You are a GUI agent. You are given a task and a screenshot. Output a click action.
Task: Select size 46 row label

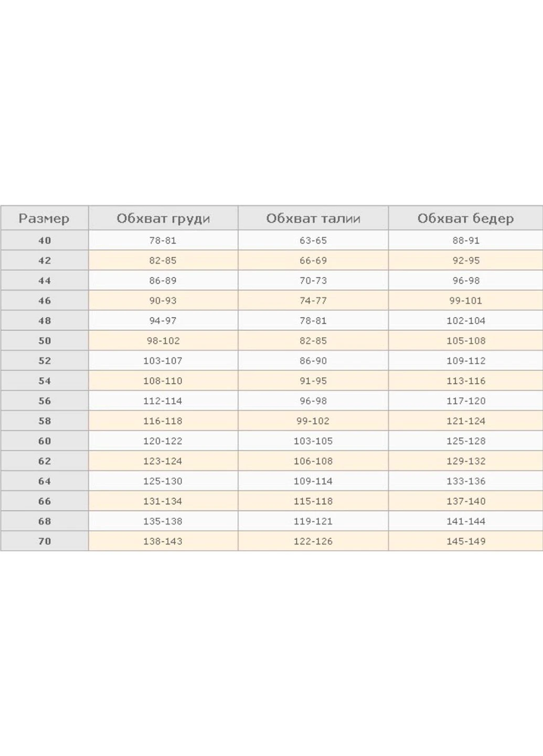(45, 300)
